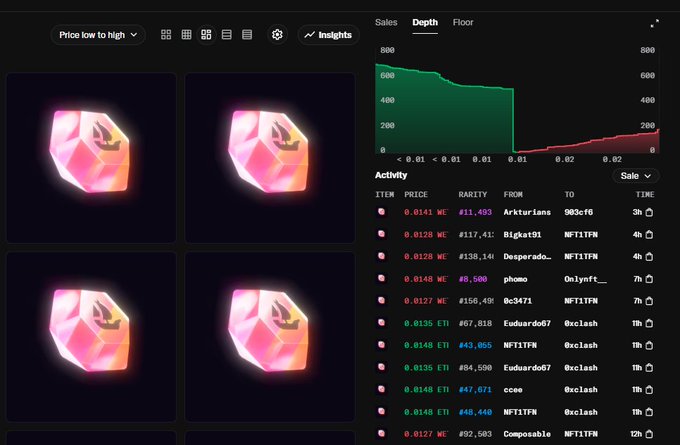Open the top-left pink gem NFT card
The width and height of the screenshot is (680, 445).
(x=91, y=158)
